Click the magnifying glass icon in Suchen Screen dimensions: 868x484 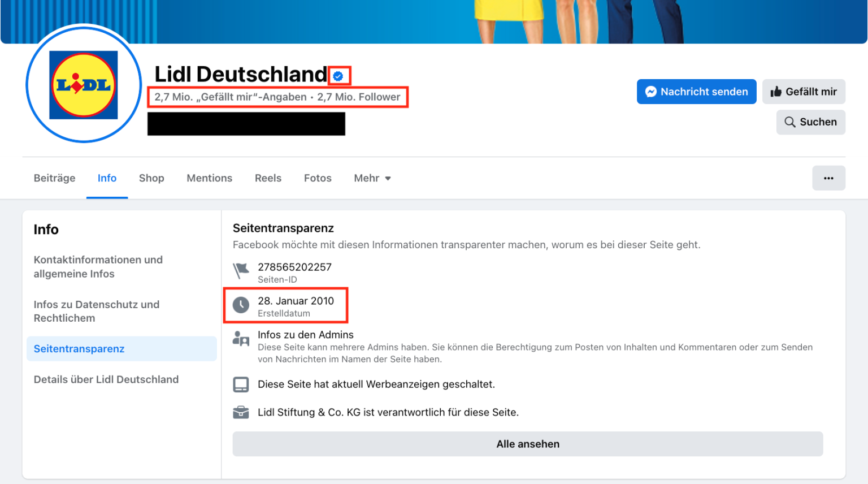click(x=789, y=122)
